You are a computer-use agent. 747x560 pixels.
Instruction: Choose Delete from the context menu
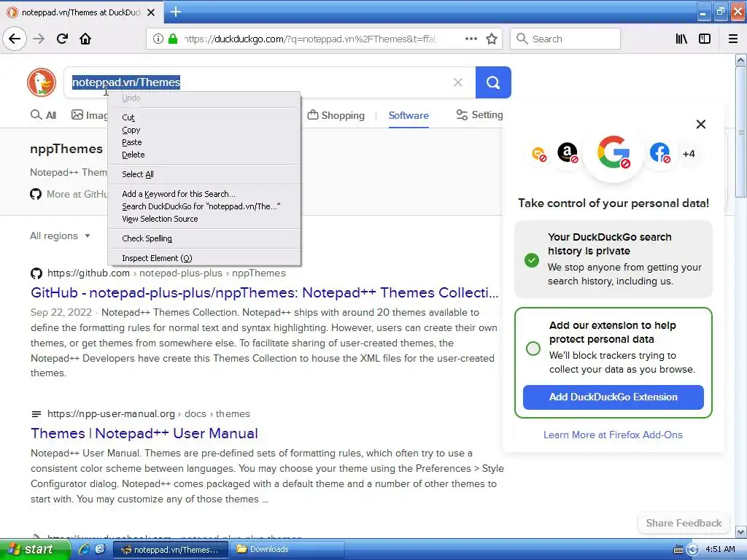pyautogui.click(x=204, y=155)
